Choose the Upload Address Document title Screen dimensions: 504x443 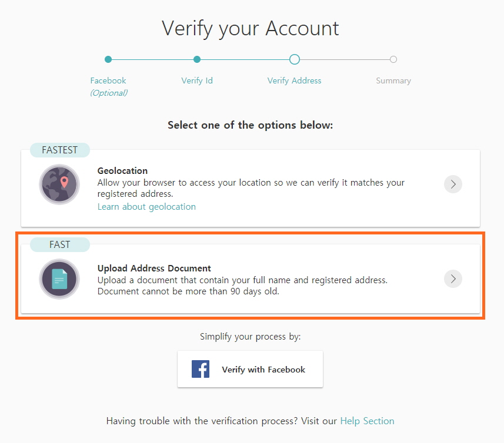click(154, 269)
